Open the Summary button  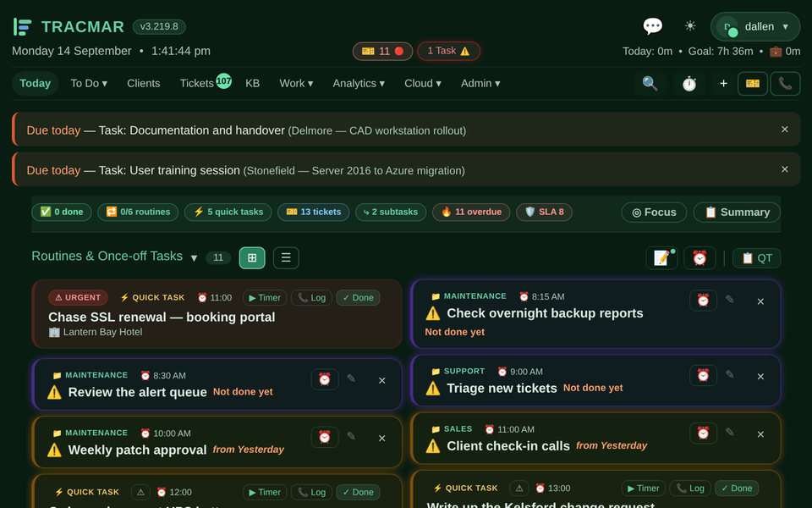[x=737, y=212]
